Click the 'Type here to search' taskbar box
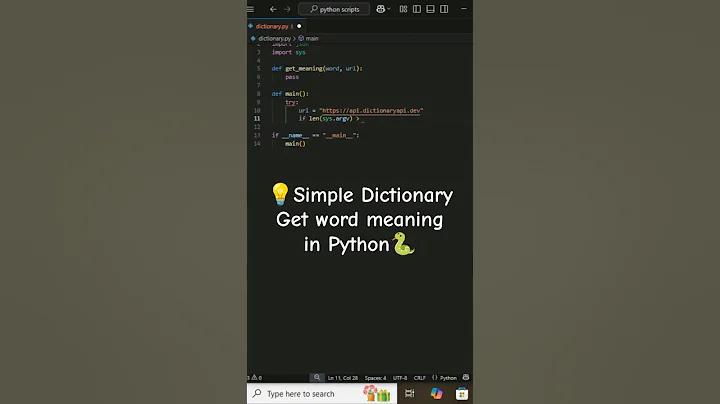The width and height of the screenshot is (720, 404). coord(322,394)
